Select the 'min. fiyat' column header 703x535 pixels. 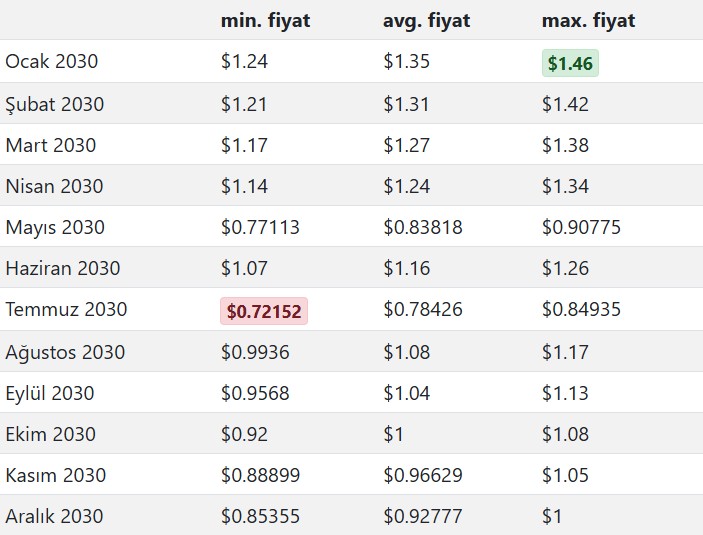click(x=265, y=20)
